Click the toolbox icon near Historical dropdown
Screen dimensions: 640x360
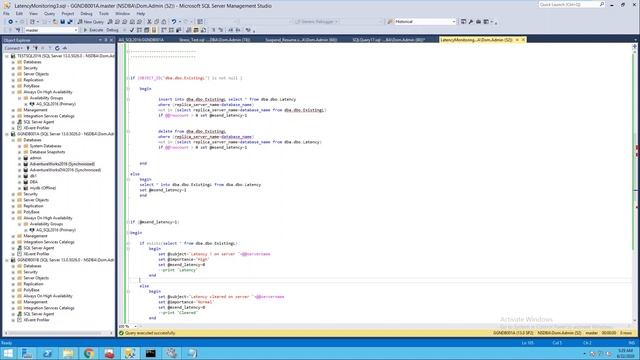(478, 22)
